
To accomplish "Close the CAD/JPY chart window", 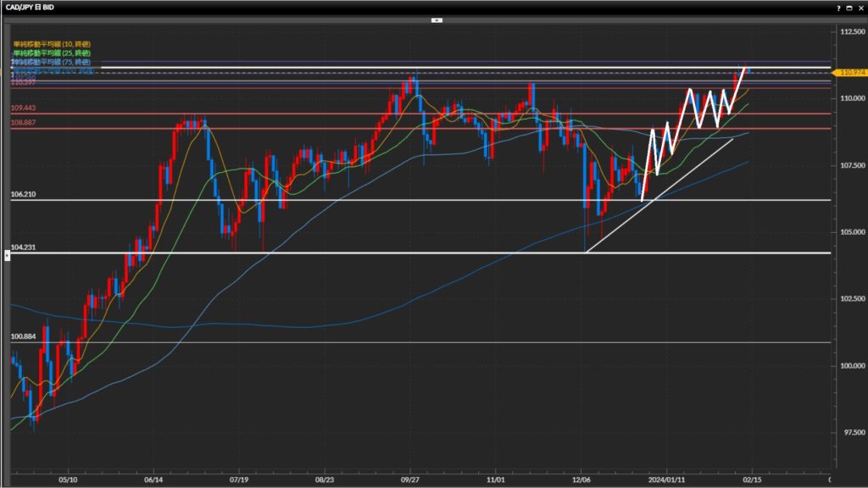I will point(860,7).
